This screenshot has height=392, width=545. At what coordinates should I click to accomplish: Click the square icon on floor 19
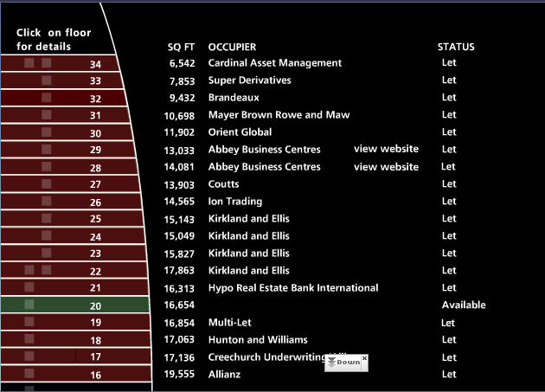[x=29, y=322]
